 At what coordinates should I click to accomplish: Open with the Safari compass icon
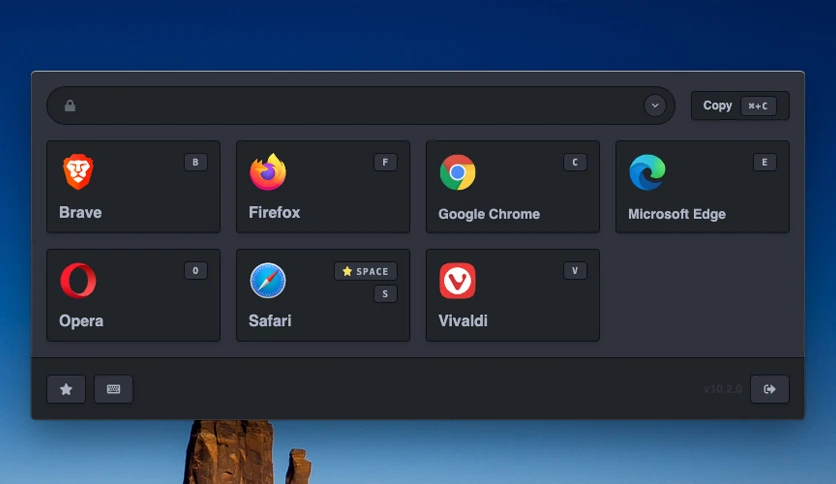point(268,280)
